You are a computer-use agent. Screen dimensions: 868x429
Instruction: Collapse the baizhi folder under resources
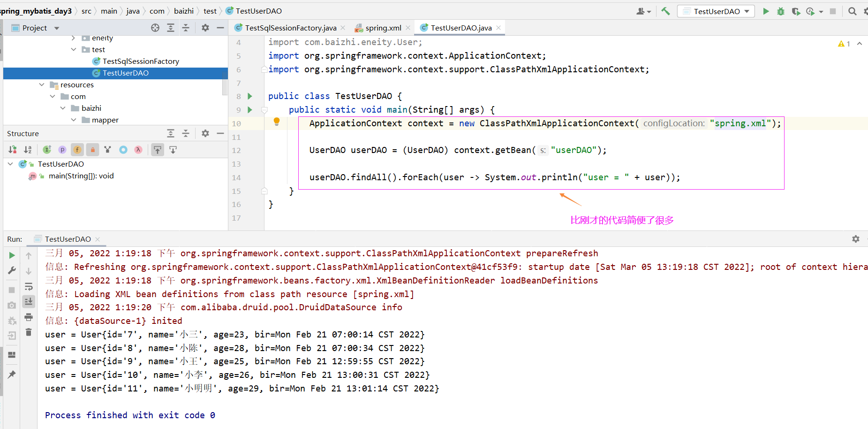[x=63, y=108]
